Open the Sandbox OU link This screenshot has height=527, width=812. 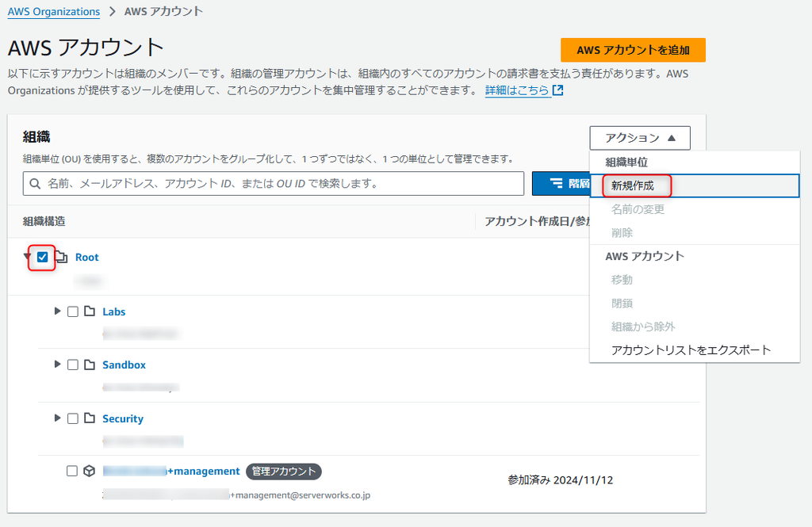coord(124,365)
